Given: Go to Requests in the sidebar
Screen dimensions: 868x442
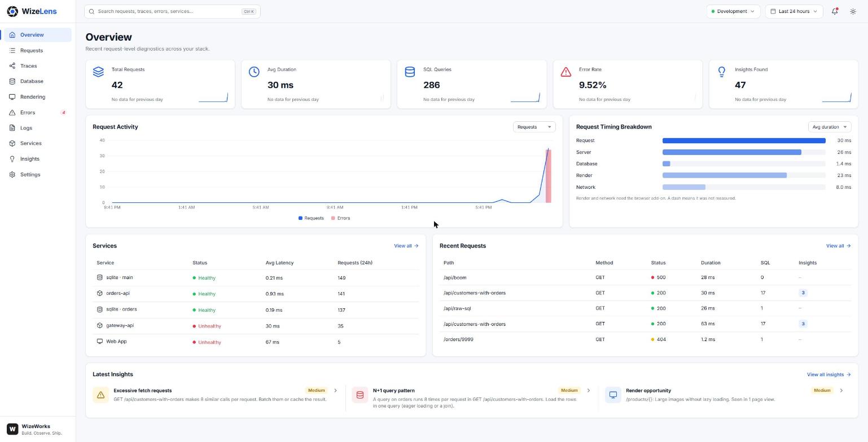Looking at the screenshot, I should coord(38,51).
